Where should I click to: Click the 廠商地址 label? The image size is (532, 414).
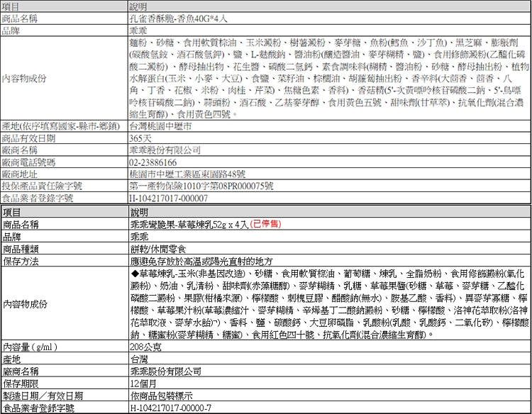click(19, 174)
